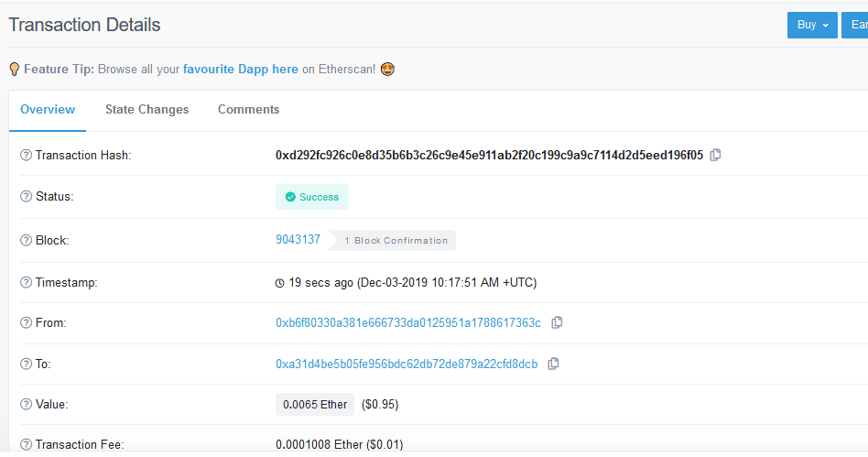
Task: Click the question icon beside Block
Action: [x=26, y=241]
